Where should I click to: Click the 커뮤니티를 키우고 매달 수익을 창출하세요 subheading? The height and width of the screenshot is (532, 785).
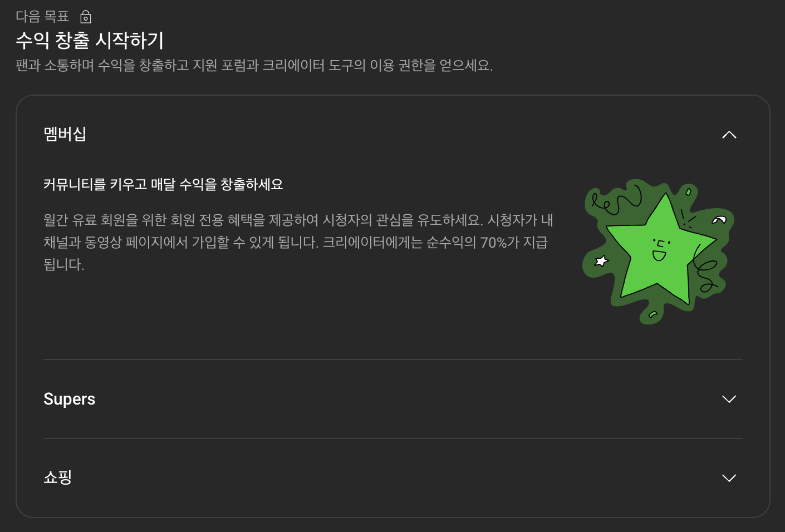(x=163, y=184)
